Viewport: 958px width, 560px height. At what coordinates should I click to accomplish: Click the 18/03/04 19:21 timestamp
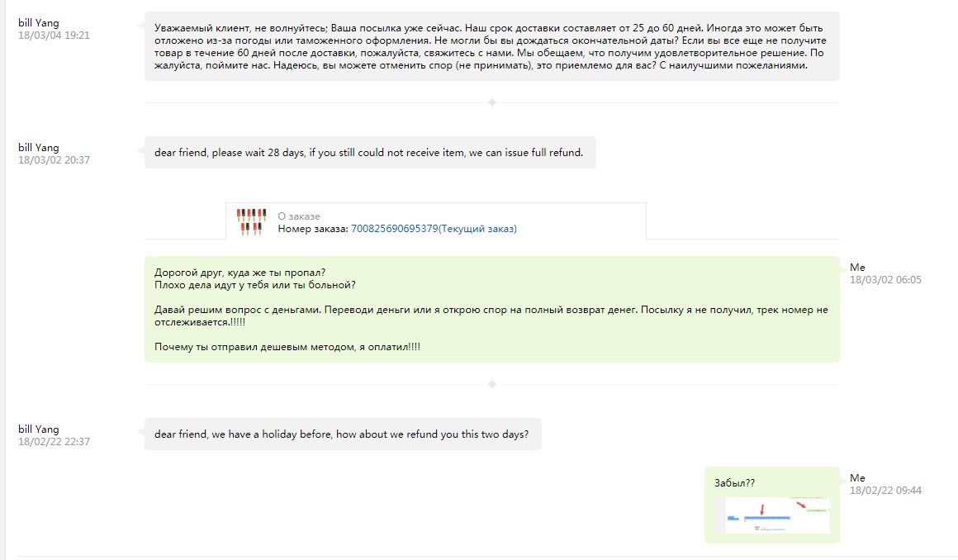click(54, 36)
